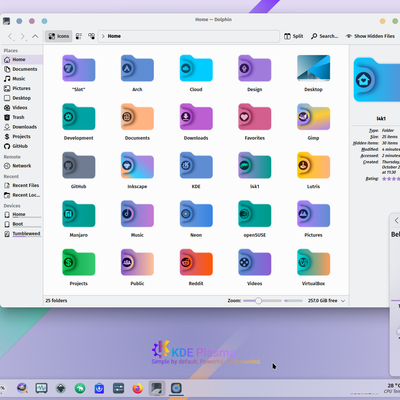The width and height of the screenshot is (400, 400).
Task: Open the Videos folder icon in grid
Action: (x=255, y=263)
